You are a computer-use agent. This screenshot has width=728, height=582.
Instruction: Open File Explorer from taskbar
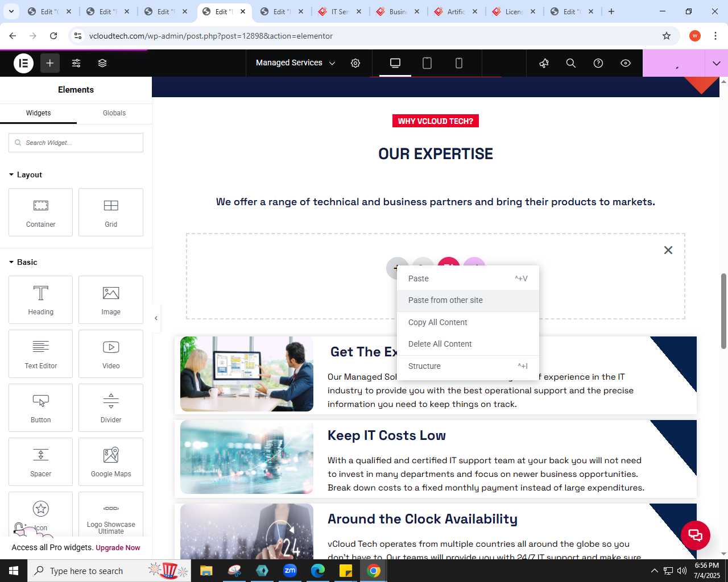click(206, 571)
